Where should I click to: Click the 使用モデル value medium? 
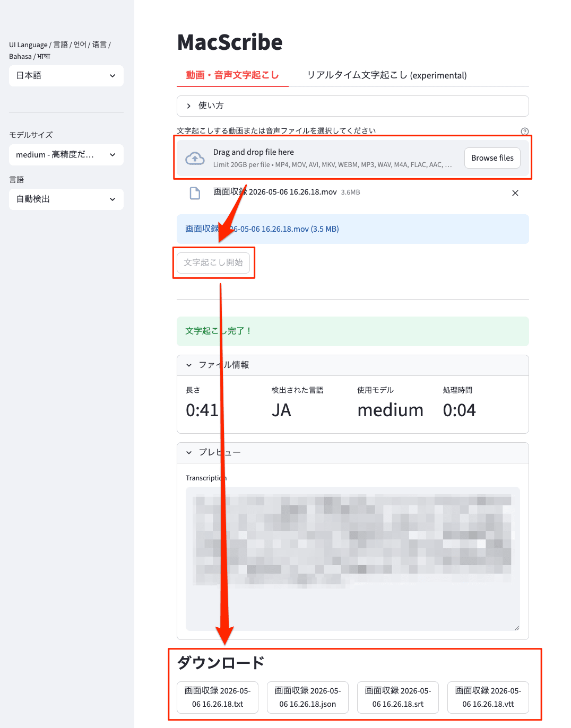pyautogui.click(x=391, y=410)
